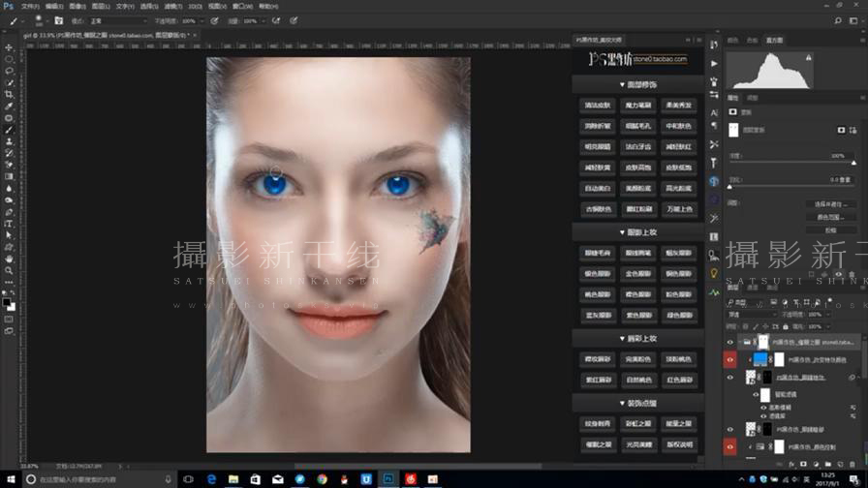Image resolution: width=868 pixels, height=488 pixels.
Task: Toggle visibility of the second smart filter entry
Action: click(763, 415)
